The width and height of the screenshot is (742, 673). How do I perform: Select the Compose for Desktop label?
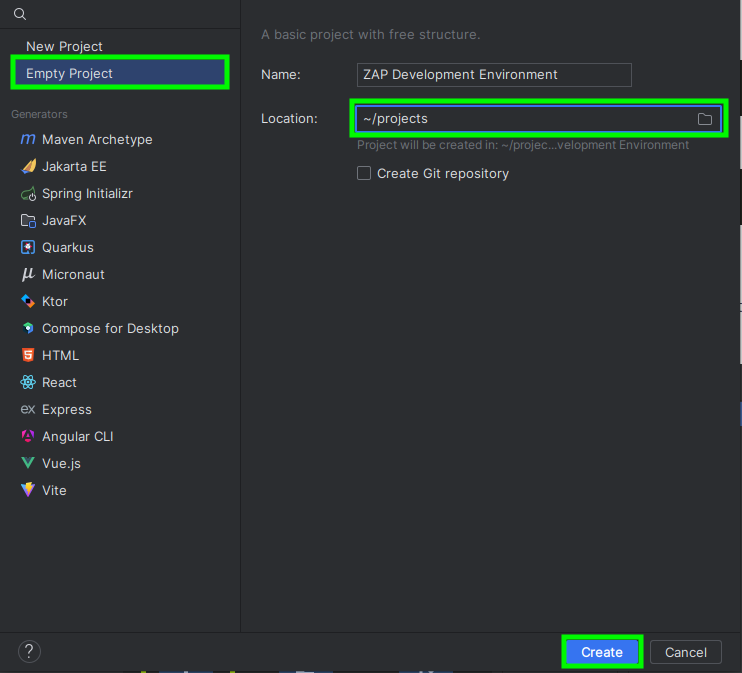coord(110,328)
